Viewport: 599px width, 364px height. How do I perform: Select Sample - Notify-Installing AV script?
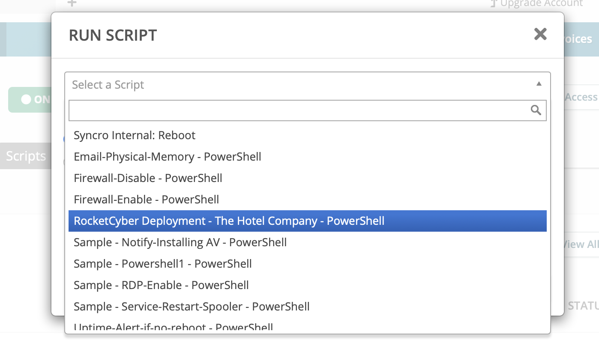tap(307, 242)
